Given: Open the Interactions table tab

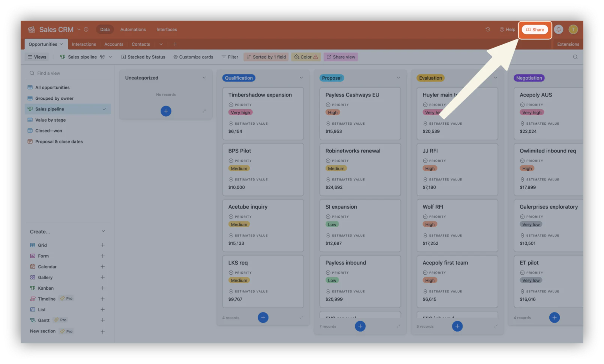Looking at the screenshot, I should pos(84,44).
